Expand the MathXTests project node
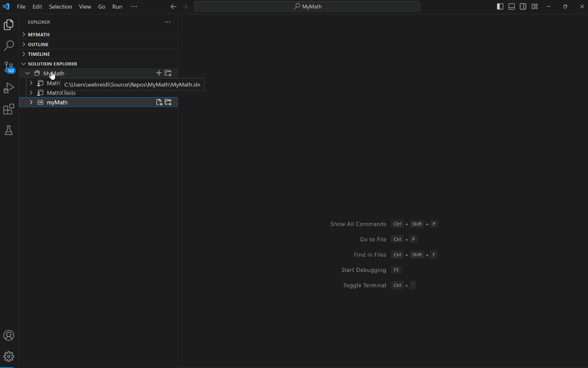 (31, 93)
